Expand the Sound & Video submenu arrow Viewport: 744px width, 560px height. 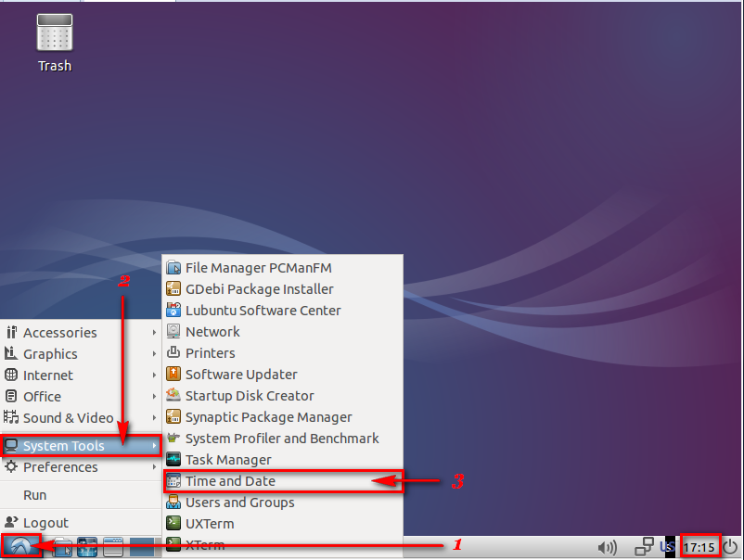click(x=154, y=418)
